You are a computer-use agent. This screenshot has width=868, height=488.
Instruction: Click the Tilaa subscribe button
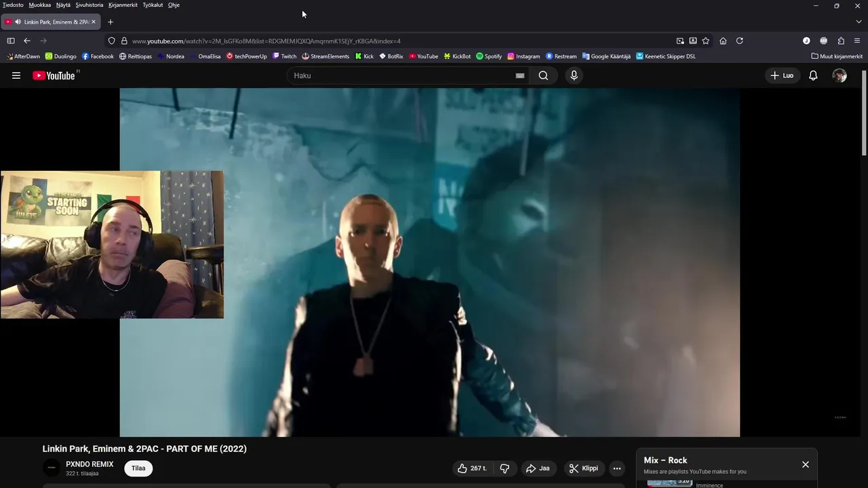[x=138, y=468]
